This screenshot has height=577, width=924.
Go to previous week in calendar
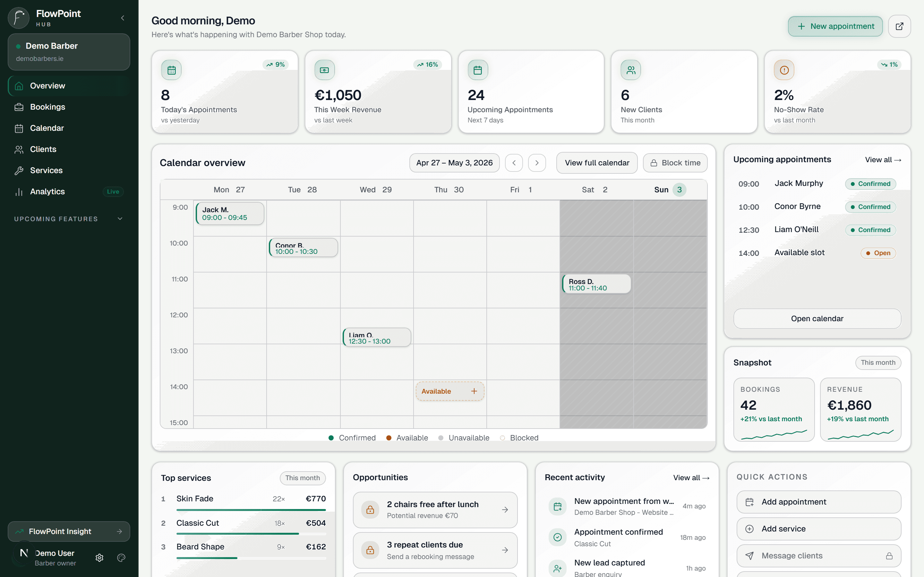[x=514, y=163]
